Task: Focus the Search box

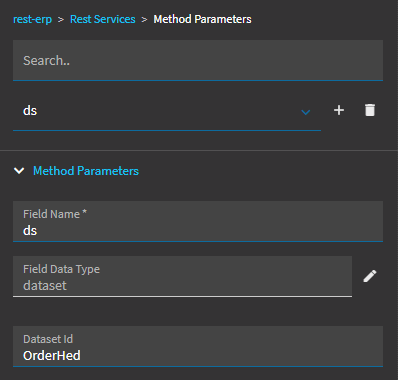Action: coord(198,60)
